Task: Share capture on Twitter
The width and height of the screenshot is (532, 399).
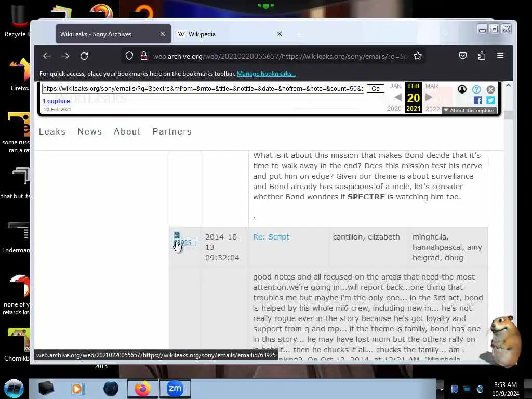Action: pyautogui.click(x=490, y=100)
